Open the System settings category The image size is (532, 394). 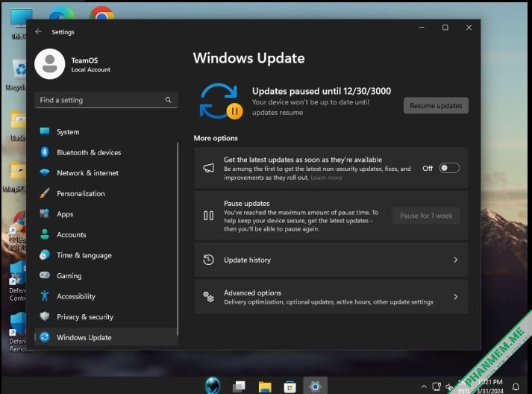pos(106,131)
